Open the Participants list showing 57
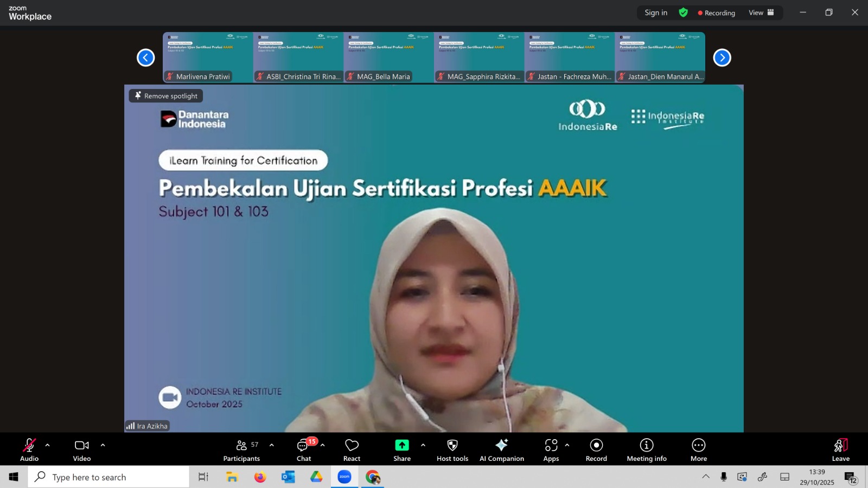Screen dimensions: 868x488 241,450
